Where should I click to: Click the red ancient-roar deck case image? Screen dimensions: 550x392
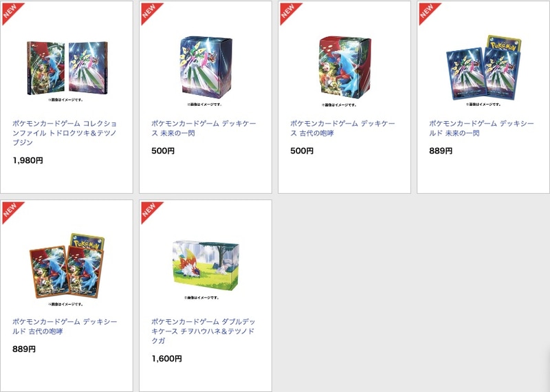pos(345,67)
